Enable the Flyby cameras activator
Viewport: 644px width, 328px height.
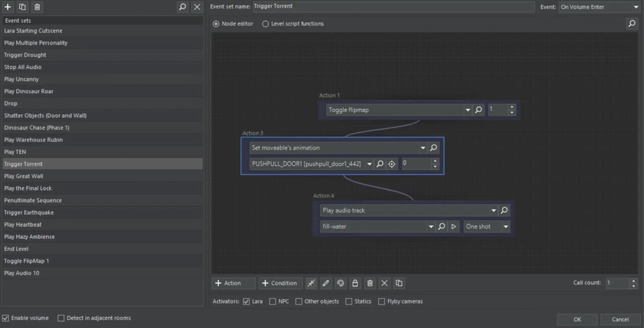[x=382, y=301]
